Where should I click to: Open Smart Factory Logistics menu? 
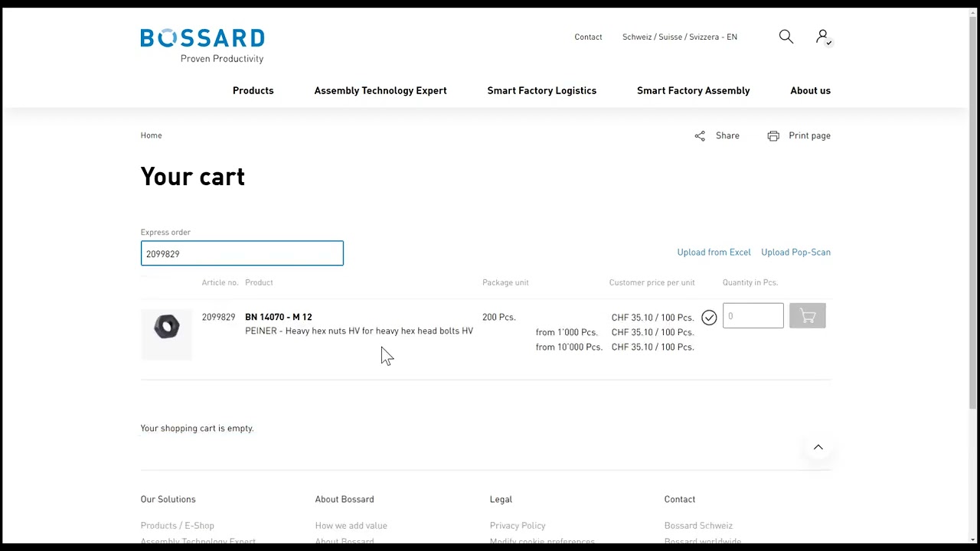tap(542, 90)
